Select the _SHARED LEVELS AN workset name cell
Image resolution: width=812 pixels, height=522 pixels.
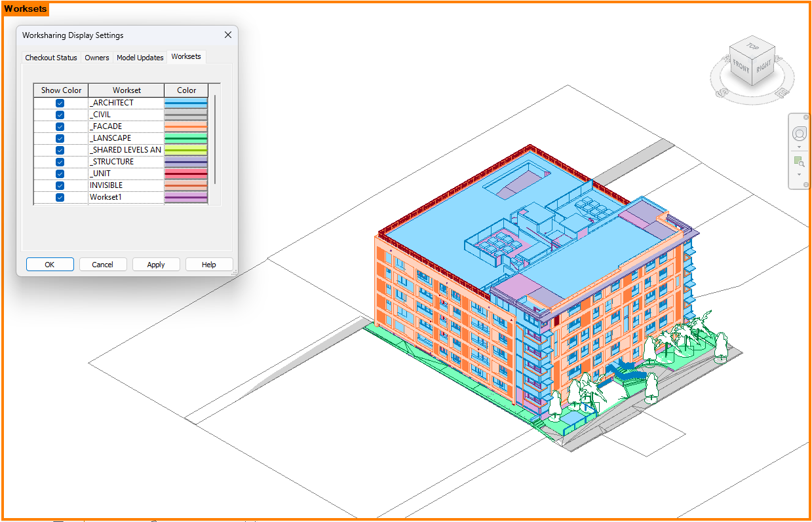pos(126,150)
